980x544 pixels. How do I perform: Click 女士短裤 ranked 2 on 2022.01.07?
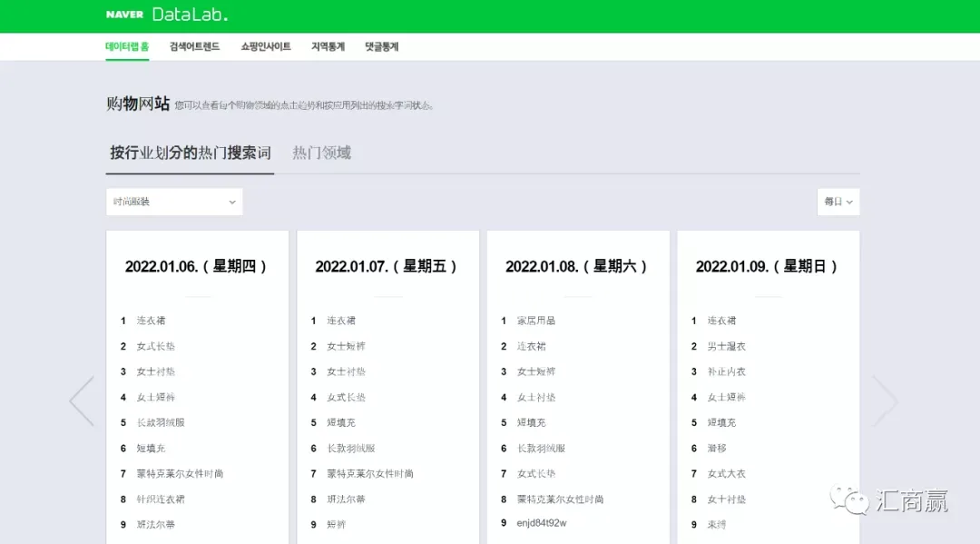(x=347, y=346)
